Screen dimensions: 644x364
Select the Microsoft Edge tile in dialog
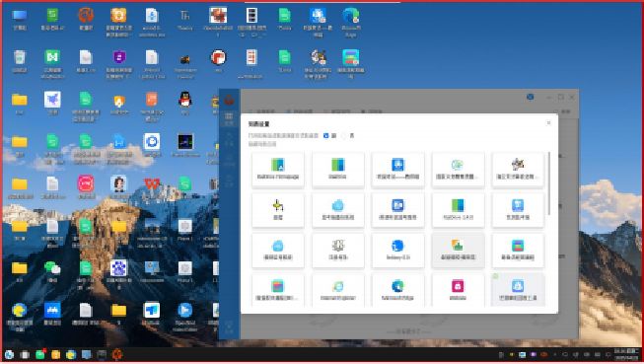coord(397,290)
